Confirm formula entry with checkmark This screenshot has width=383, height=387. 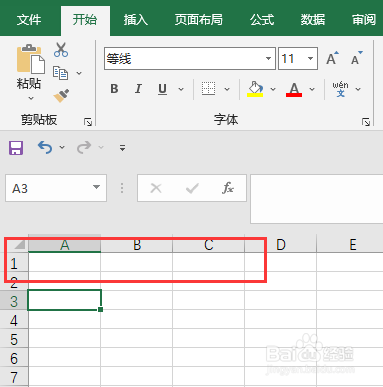(x=192, y=188)
